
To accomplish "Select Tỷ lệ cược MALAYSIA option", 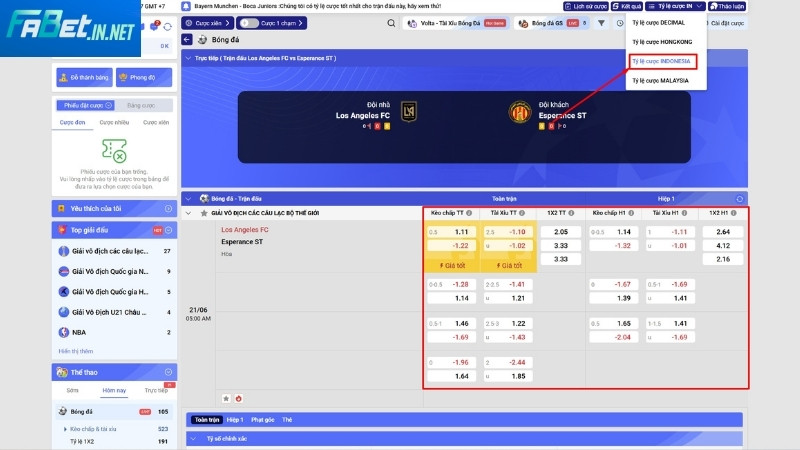I will point(660,81).
